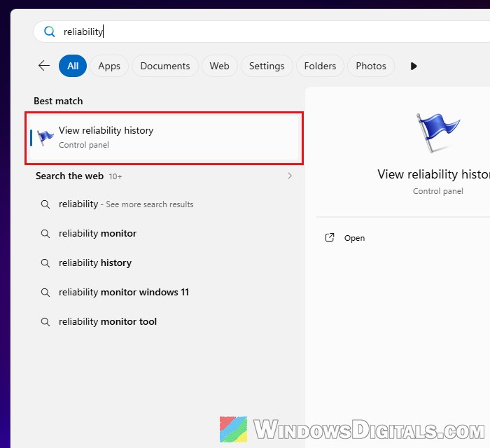This screenshot has width=490, height=448.
Task: Click 'Control panel' label in preview pane
Action: point(437,191)
